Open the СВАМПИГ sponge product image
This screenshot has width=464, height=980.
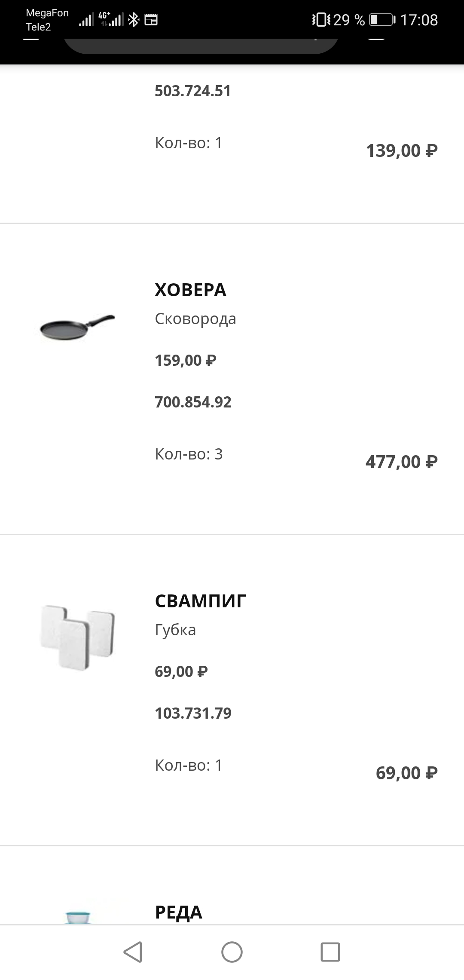77,638
